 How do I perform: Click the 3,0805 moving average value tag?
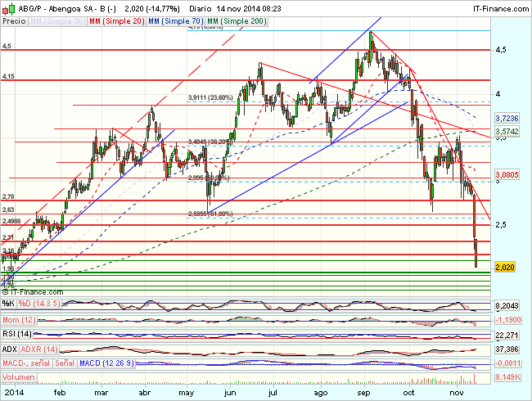(x=507, y=175)
